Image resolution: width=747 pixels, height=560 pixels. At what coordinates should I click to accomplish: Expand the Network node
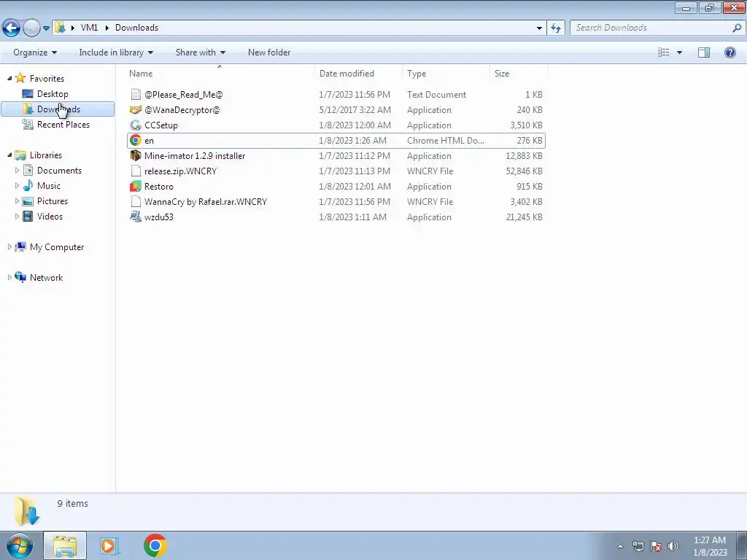(9, 277)
